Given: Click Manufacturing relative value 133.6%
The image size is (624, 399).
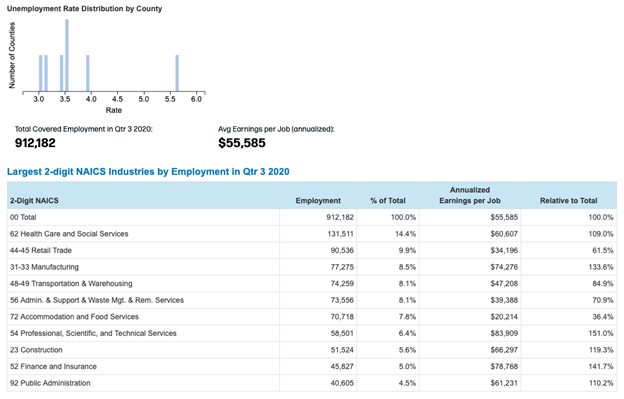Looking at the screenshot, I should click(601, 267).
